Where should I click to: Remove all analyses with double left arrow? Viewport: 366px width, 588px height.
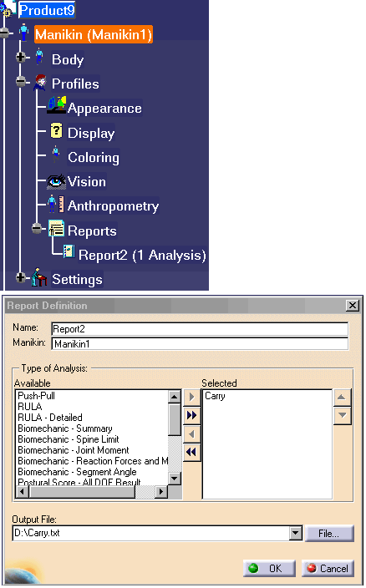click(x=192, y=452)
